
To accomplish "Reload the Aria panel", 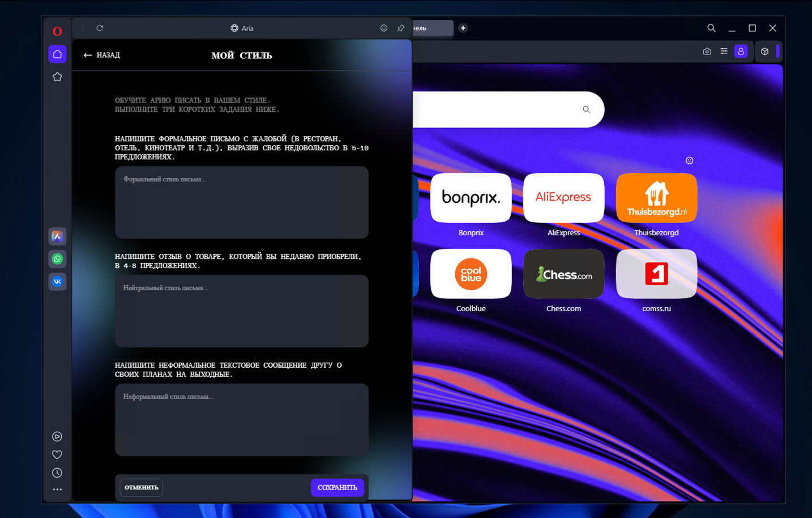I will point(100,28).
